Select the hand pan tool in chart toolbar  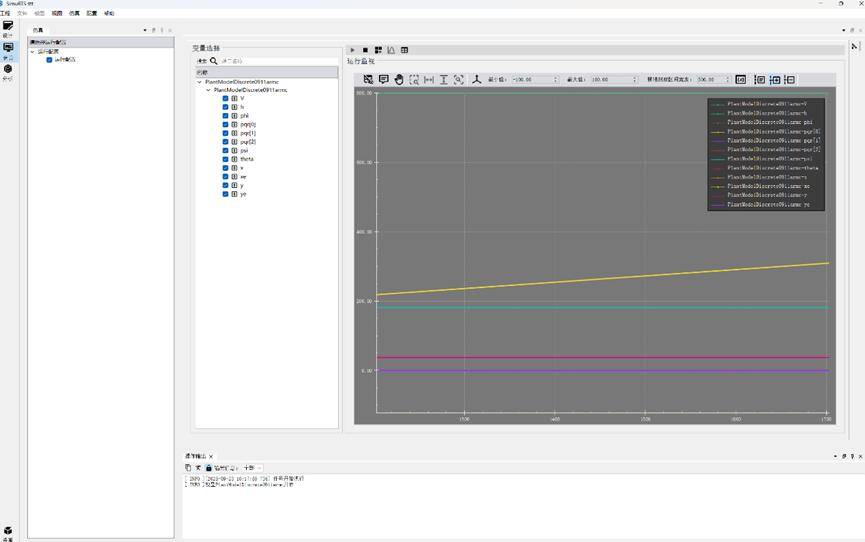(399, 79)
